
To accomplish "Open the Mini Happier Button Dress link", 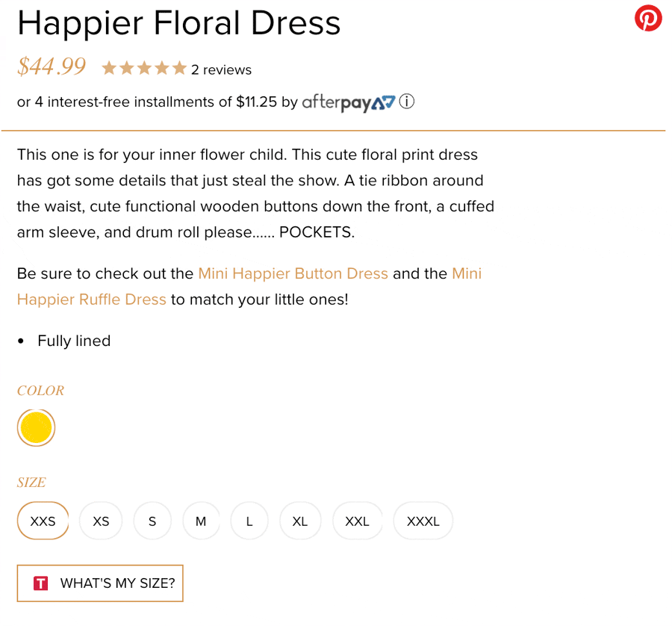I will (x=293, y=273).
